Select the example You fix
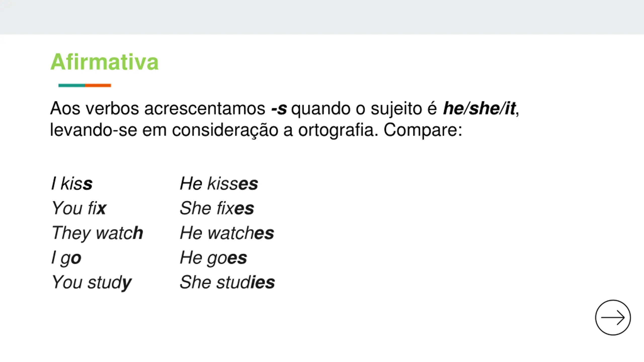This screenshot has width=644, height=362. coord(79,208)
